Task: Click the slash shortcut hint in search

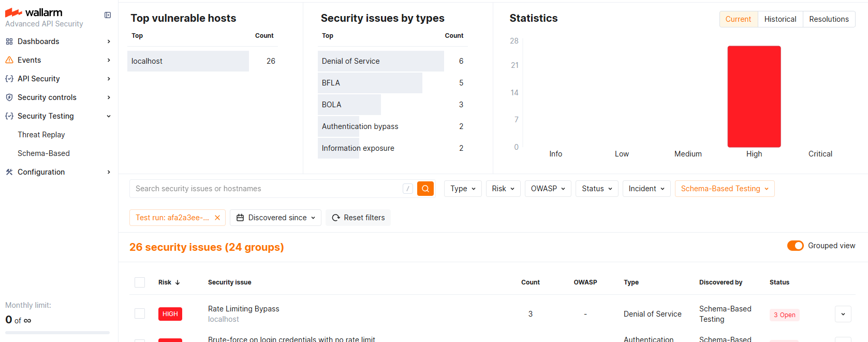Action: [408, 189]
